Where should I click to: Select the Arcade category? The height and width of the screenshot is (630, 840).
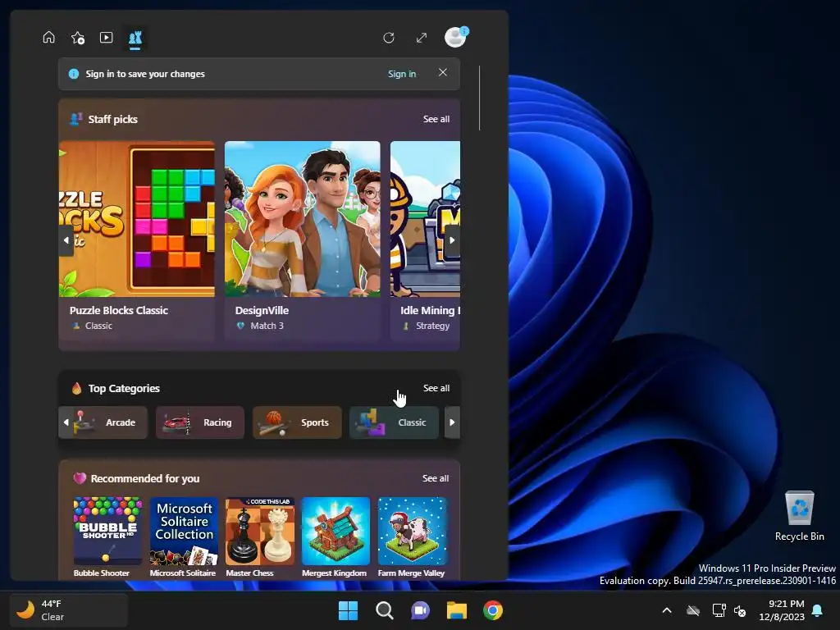coord(109,422)
